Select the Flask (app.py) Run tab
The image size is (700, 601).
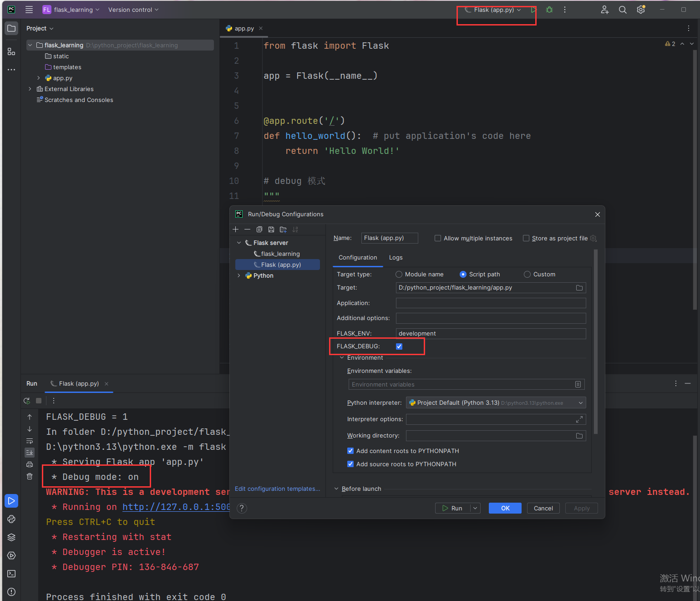click(x=79, y=384)
